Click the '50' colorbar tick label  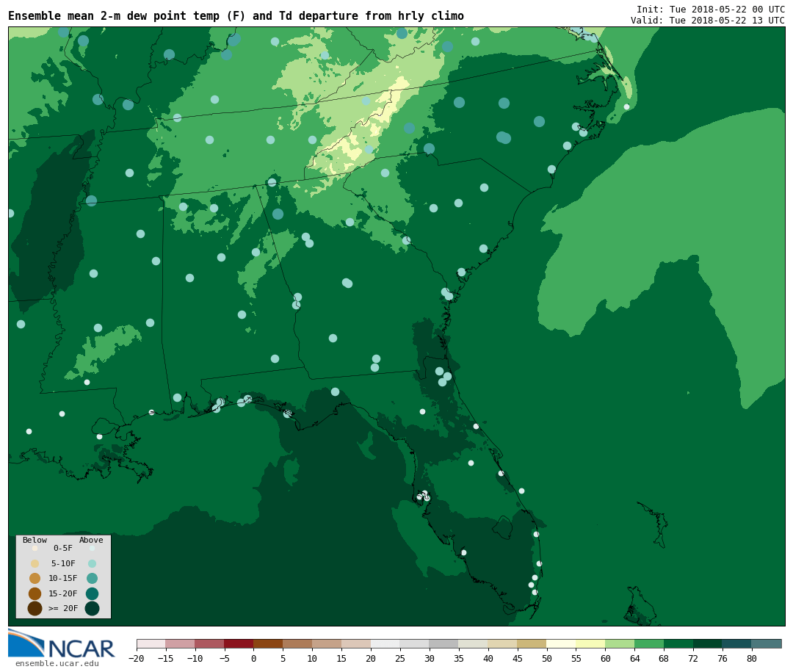547,659
